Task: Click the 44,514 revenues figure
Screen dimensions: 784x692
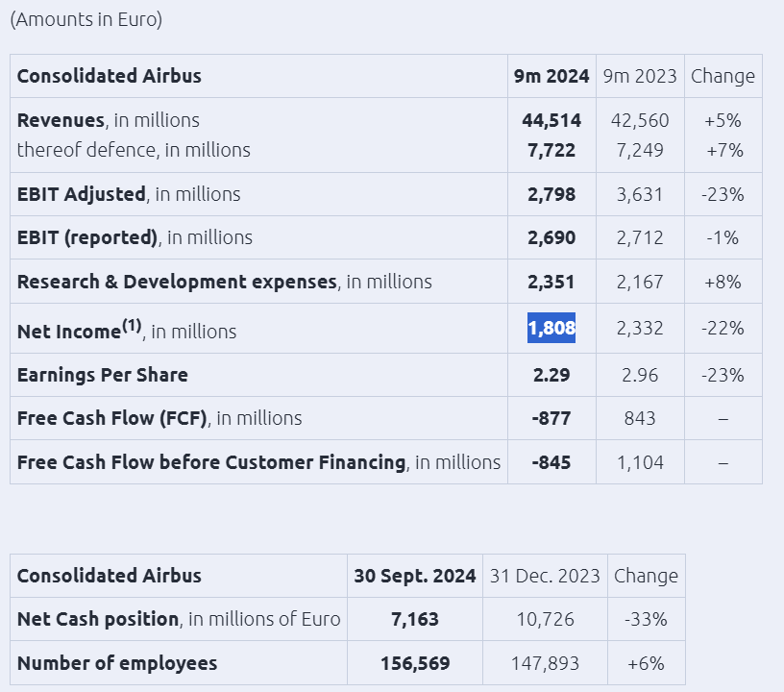Action: pyautogui.click(x=551, y=120)
